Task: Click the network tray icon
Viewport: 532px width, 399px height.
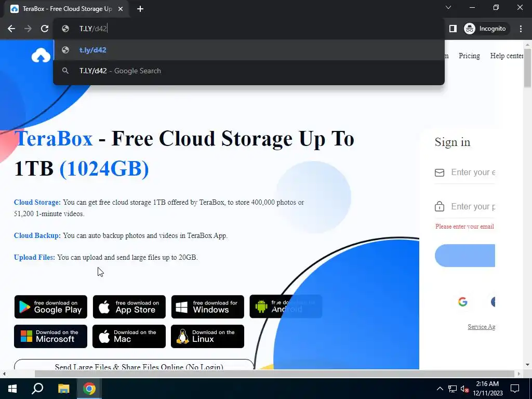Action: (453, 389)
